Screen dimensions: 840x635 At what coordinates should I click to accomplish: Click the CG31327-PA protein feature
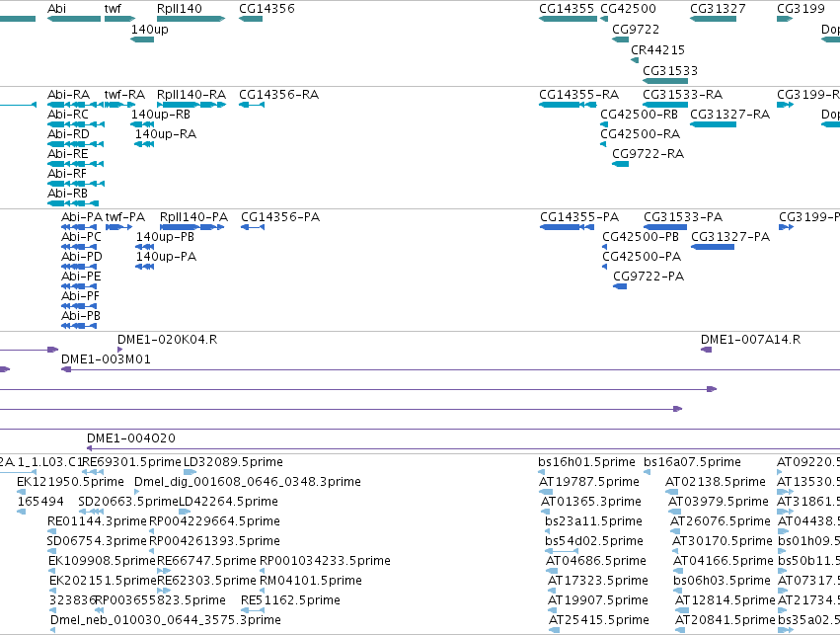point(713,247)
